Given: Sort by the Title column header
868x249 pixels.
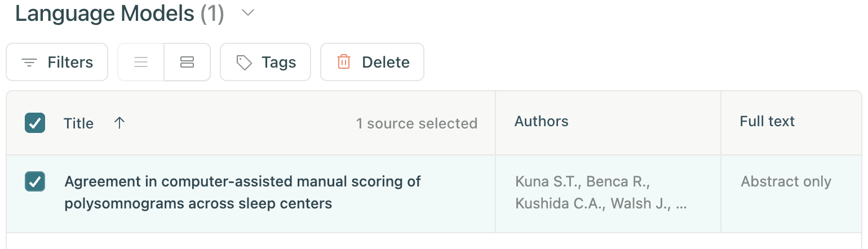Looking at the screenshot, I should pyautogui.click(x=78, y=123).
